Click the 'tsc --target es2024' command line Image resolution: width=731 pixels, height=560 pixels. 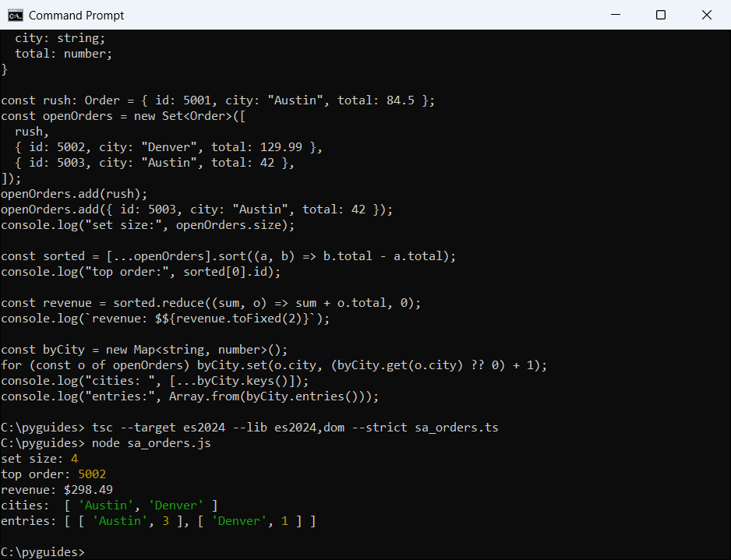tap(249, 428)
